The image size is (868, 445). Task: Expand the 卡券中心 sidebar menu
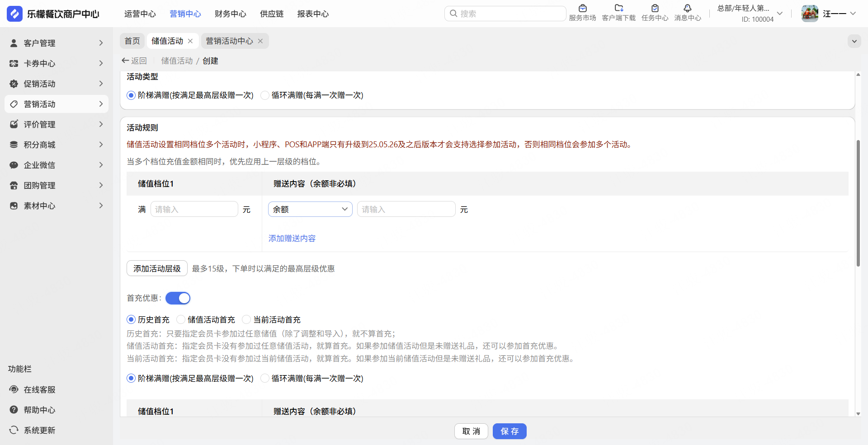click(x=57, y=63)
